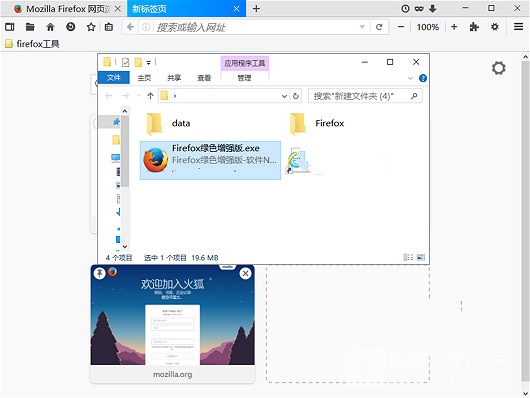Click the breadcrumb arrow in Explorer path
Image resolution: width=530 pixels, height=398 pixels.
[x=175, y=96]
